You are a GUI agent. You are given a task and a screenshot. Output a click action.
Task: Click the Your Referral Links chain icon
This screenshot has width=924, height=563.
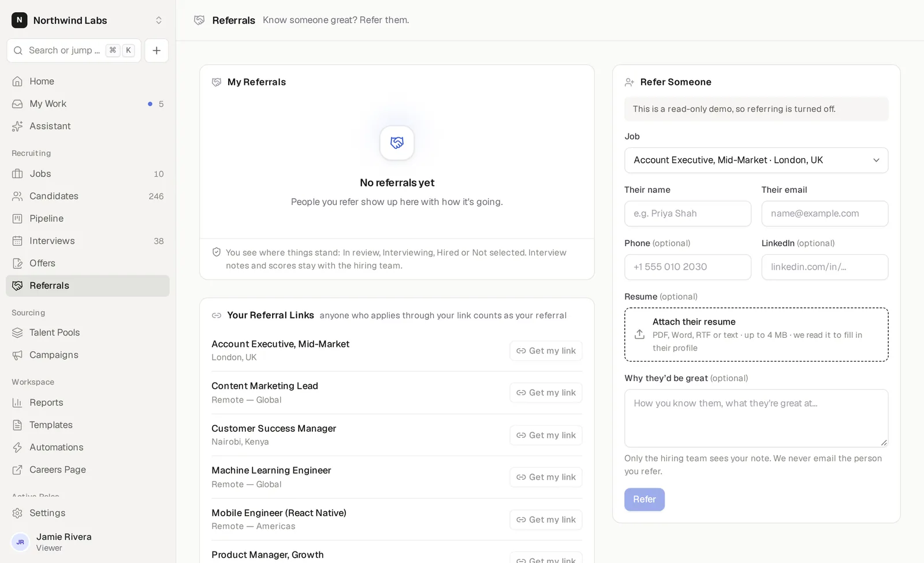pos(217,315)
